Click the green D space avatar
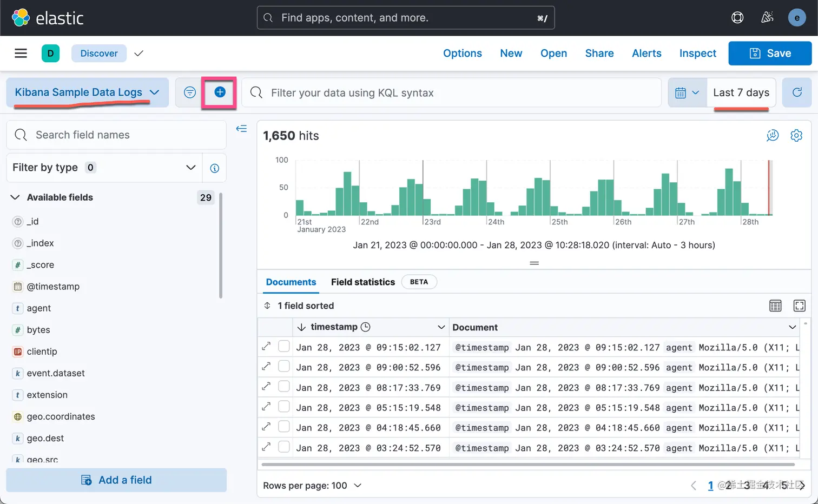The width and height of the screenshot is (818, 504). [x=50, y=53]
